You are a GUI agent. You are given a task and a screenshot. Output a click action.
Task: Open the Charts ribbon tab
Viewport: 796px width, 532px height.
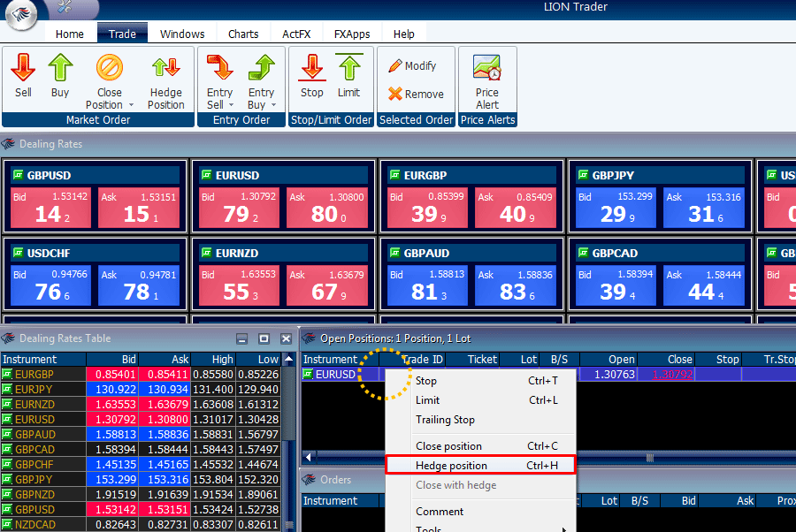pyautogui.click(x=243, y=34)
